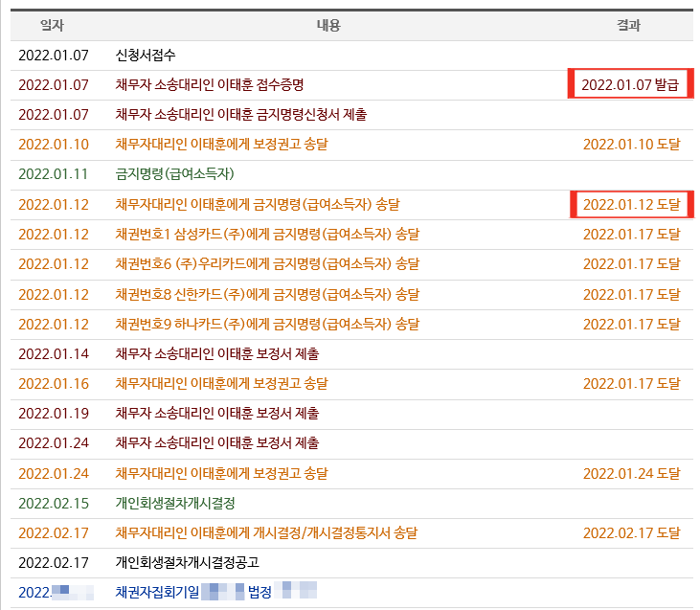Click the 결과 column header
The height and width of the screenshot is (610, 700).
[x=628, y=26]
